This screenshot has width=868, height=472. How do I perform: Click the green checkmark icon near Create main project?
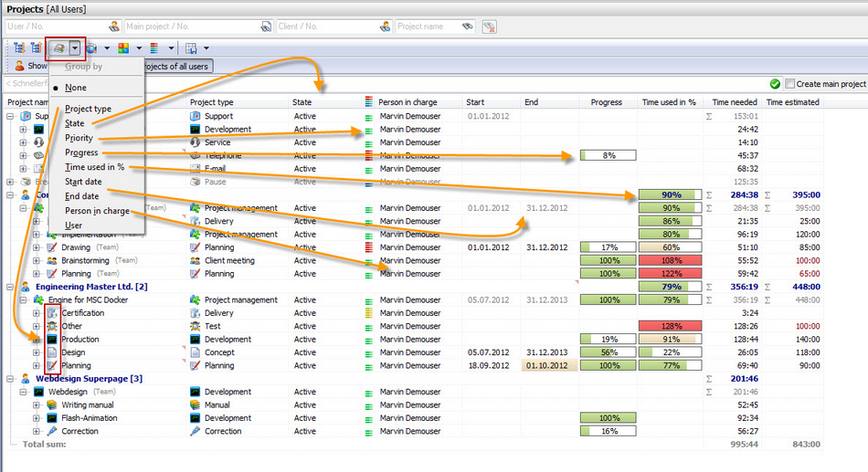pos(775,84)
